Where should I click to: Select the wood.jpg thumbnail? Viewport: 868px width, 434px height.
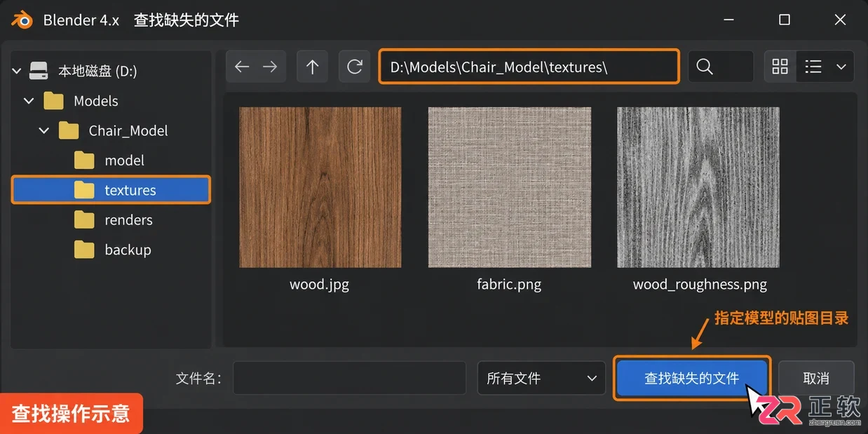pos(320,187)
